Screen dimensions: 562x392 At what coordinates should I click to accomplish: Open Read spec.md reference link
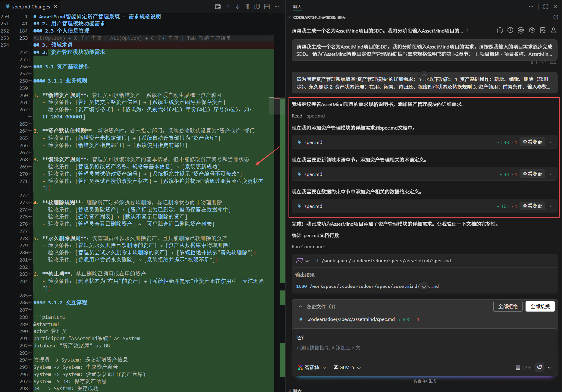(x=316, y=116)
